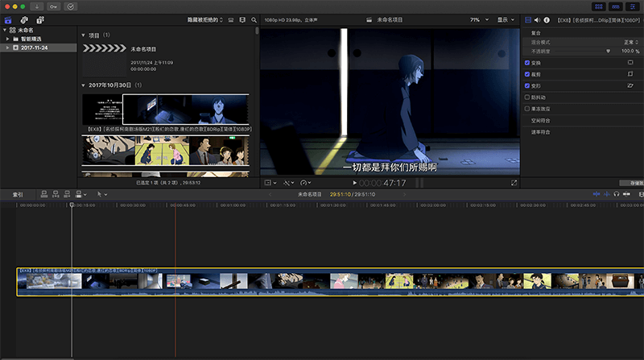Enable the 果冻效应 rolling shutter checkbox
Viewport: 644px width, 360px height.
(527, 109)
